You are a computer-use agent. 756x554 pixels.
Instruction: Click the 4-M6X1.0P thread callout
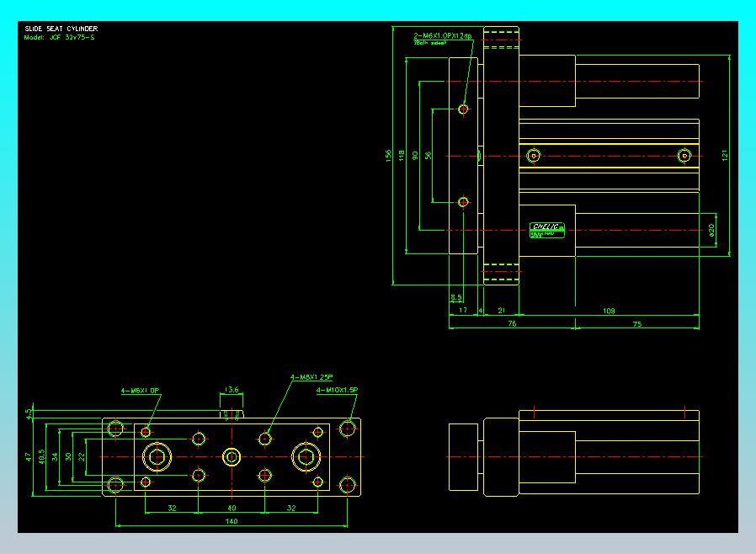[x=140, y=391]
